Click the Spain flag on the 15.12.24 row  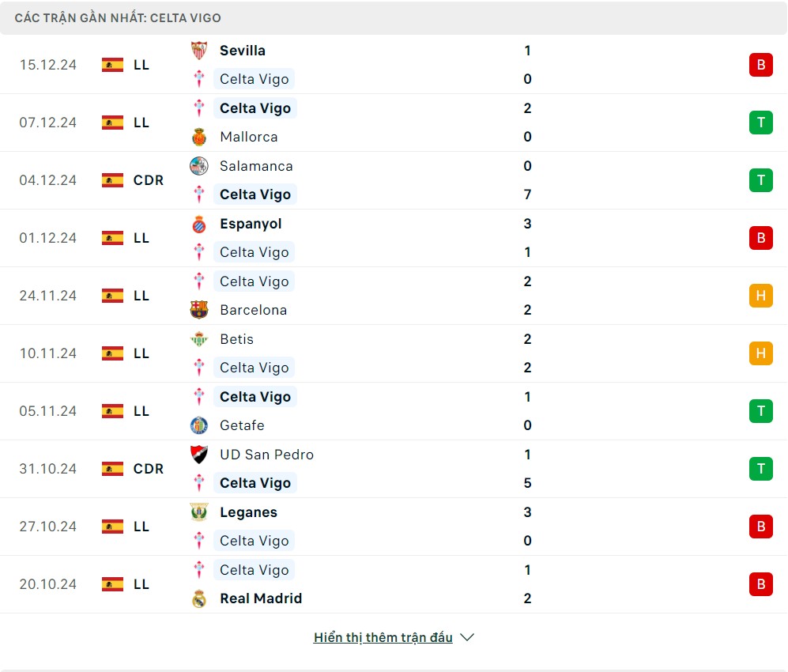pyautogui.click(x=113, y=65)
